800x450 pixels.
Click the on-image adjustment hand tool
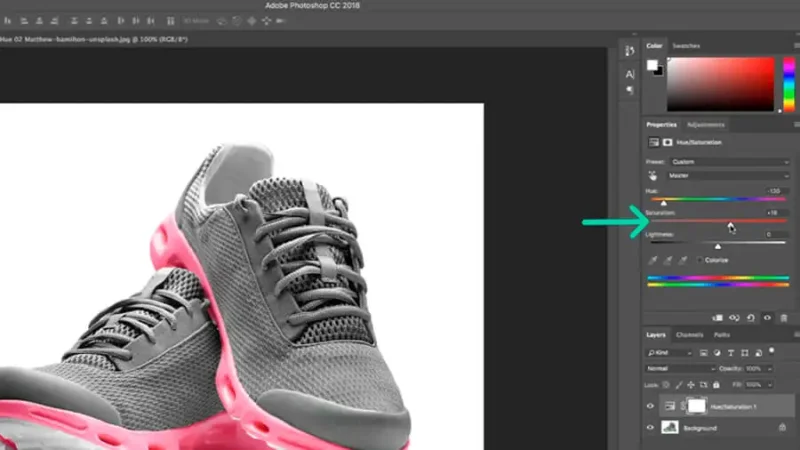(653, 176)
